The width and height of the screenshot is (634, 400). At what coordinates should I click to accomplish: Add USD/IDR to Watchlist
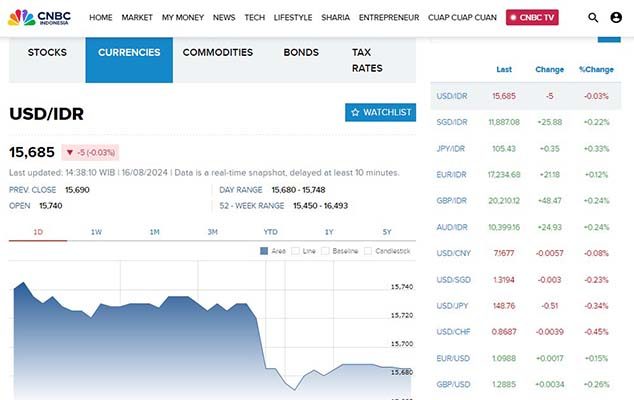point(380,112)
